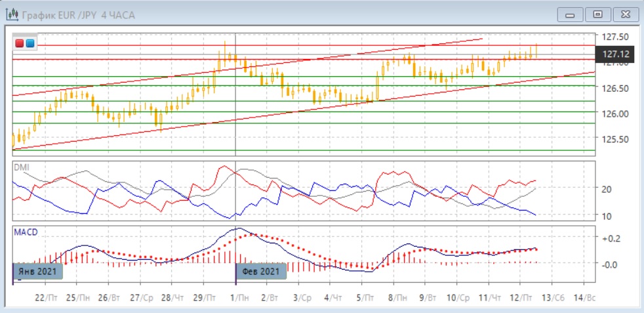
Task: Click the 22/Пт date on time axis
Action: (x=46, y=297)
